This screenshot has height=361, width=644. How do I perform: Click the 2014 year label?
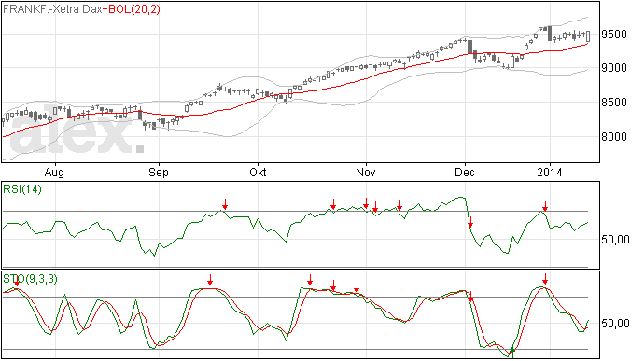(x=550, y=172)
